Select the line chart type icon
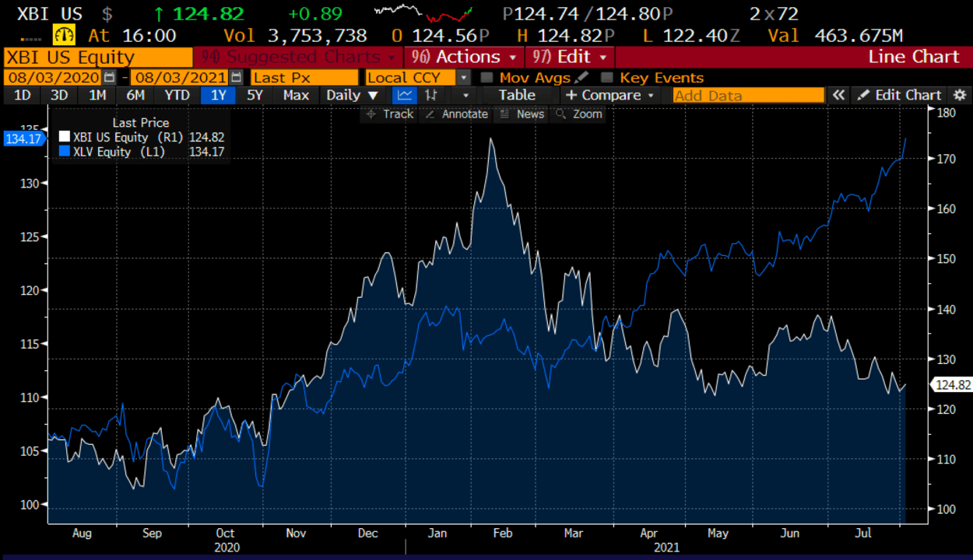Screen dimensions: 973x560 [404, 95]
